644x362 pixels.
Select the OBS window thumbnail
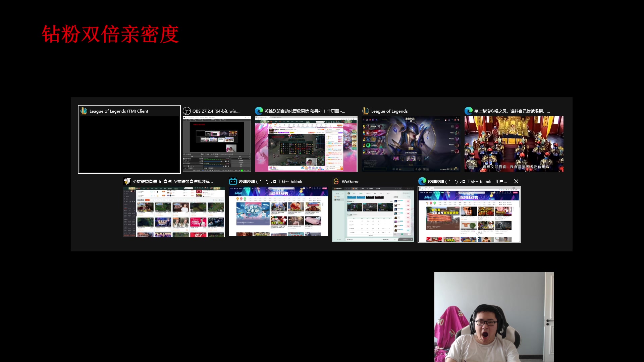click(217, 144)
